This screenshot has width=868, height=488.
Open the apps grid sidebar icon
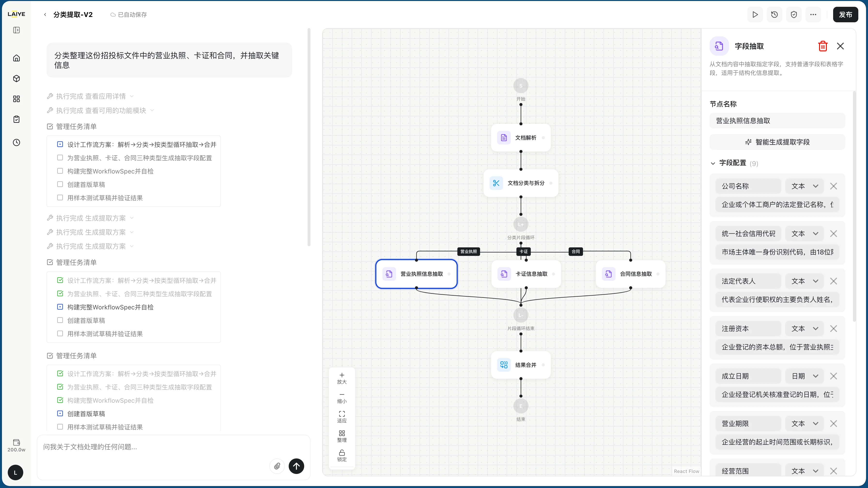(x=16, y=99)
